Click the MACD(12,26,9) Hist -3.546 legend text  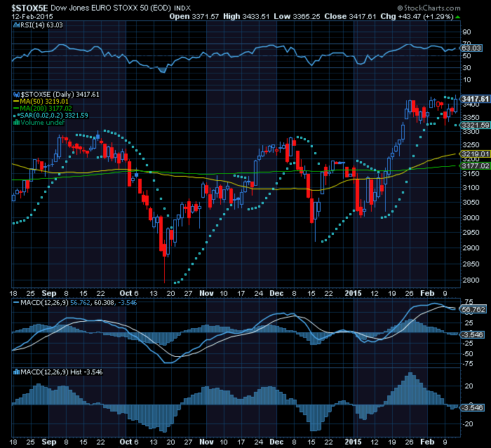click(x=62, y=372)
